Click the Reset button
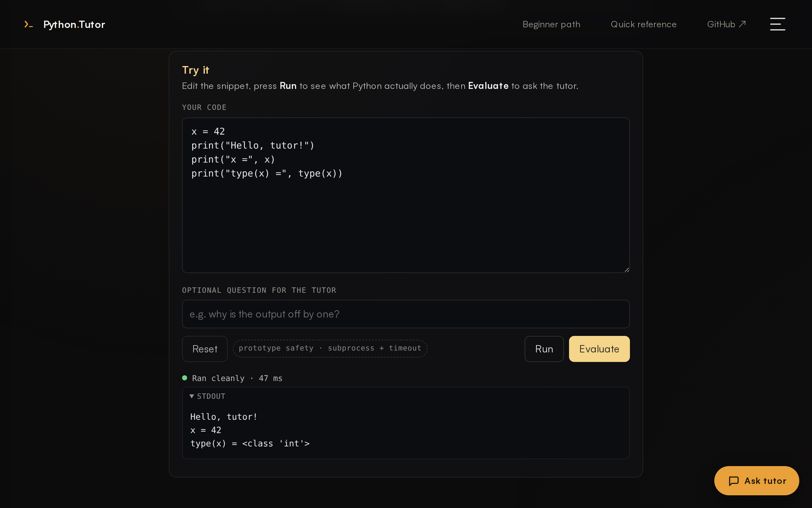This screenshot has height=508, width=812. coord(205,349)
